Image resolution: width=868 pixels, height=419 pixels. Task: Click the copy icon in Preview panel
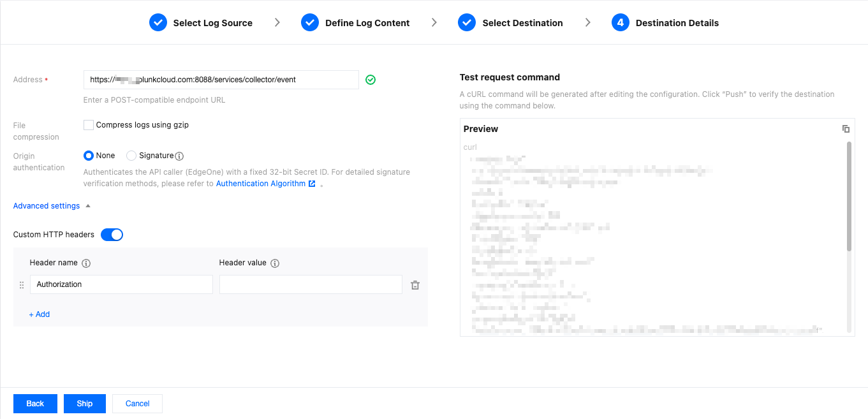pyautogui.click(x=846, y=129)
